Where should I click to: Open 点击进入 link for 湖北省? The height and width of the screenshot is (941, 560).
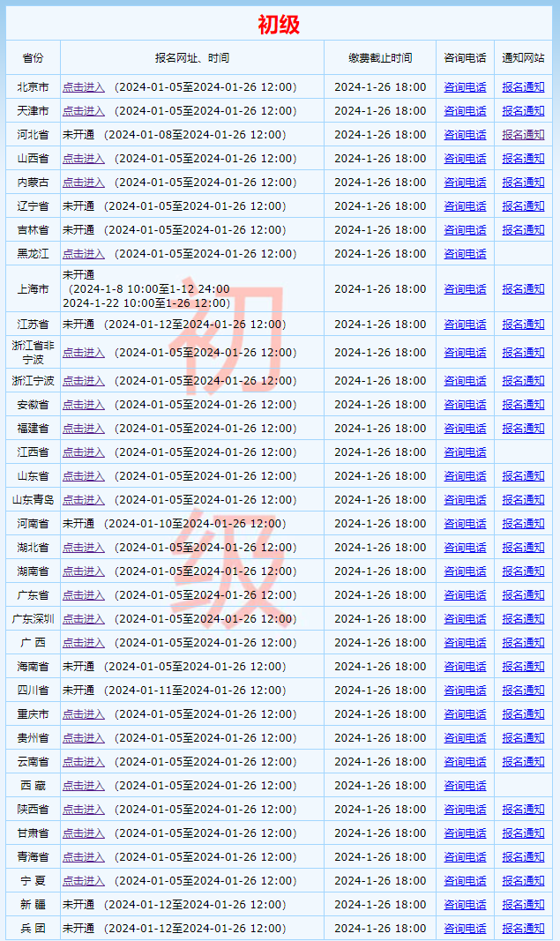(84, 548)
